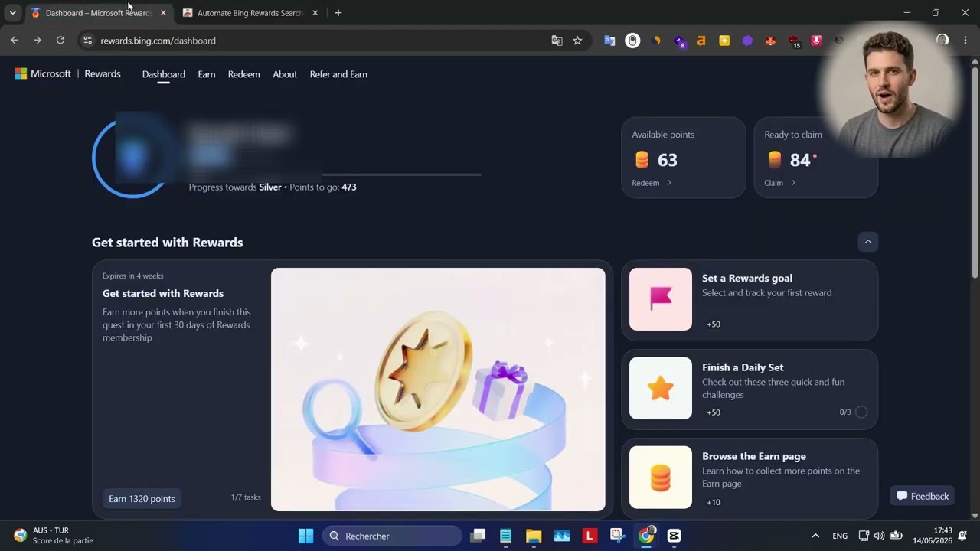Viewport: 980px width, 551px height.
Task: Open the Chrome profile avatar
Action: (x=942, y=41)
